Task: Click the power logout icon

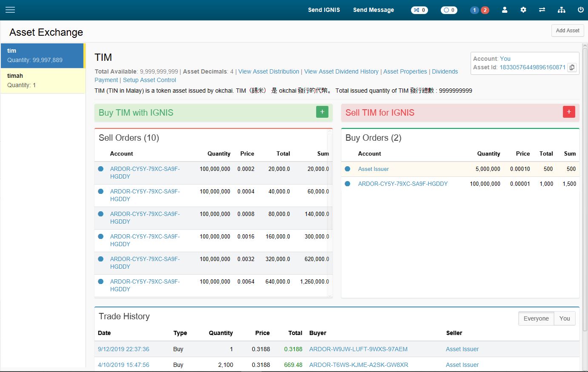Action: (580, 10)
